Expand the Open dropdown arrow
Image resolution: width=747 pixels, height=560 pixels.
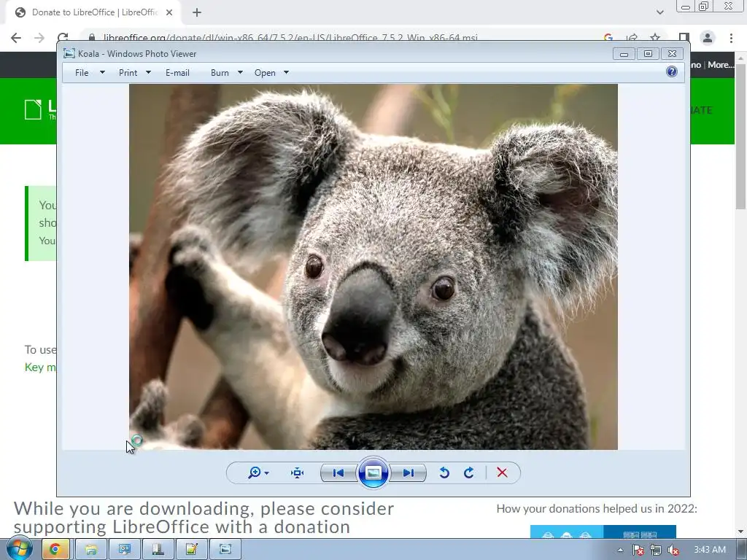pyautogui.click(x=286, y=72)
